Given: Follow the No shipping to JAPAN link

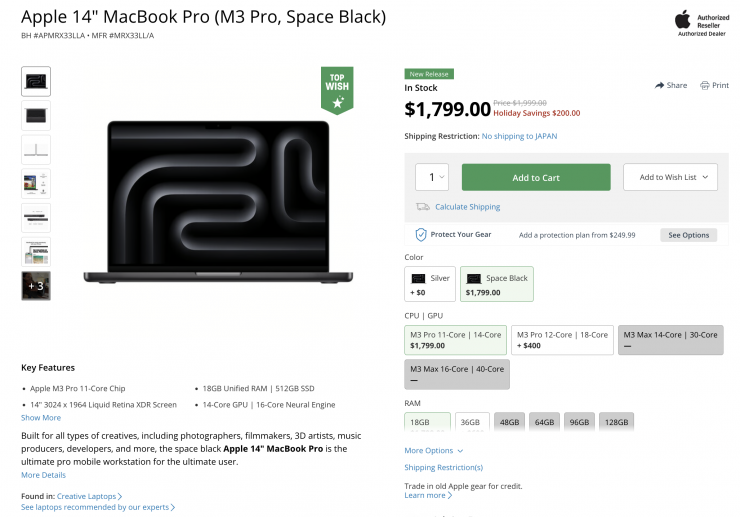Looking at the screenshot, I should tap(519, 136).
